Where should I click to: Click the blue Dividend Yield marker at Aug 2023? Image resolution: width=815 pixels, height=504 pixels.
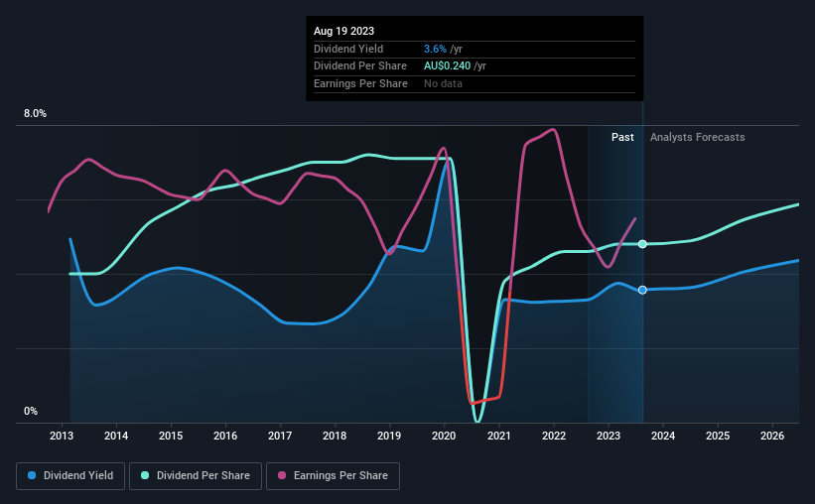(642, 290)
